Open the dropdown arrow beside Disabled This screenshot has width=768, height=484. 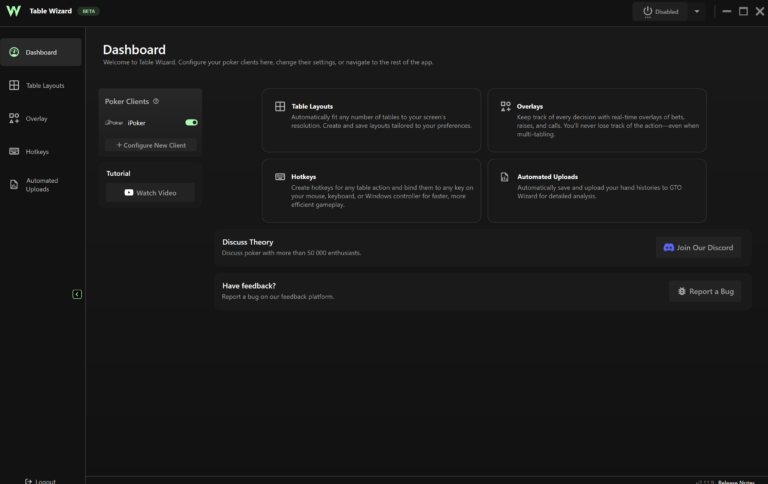pos(696,11)
